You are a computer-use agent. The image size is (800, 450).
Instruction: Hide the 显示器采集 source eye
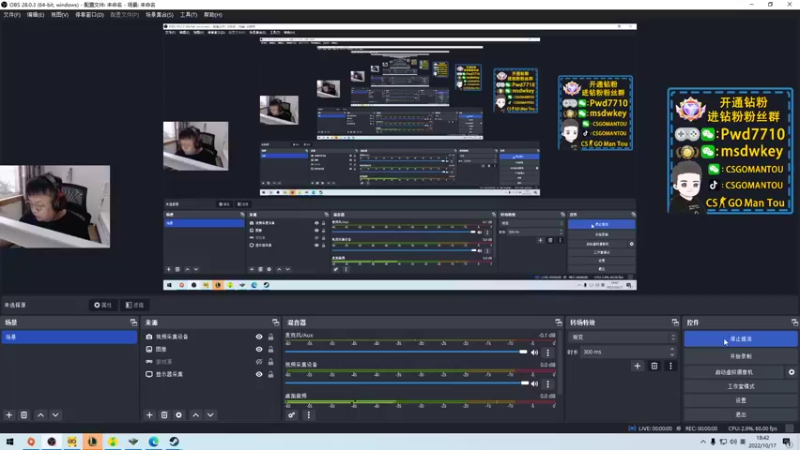[259, 374]
